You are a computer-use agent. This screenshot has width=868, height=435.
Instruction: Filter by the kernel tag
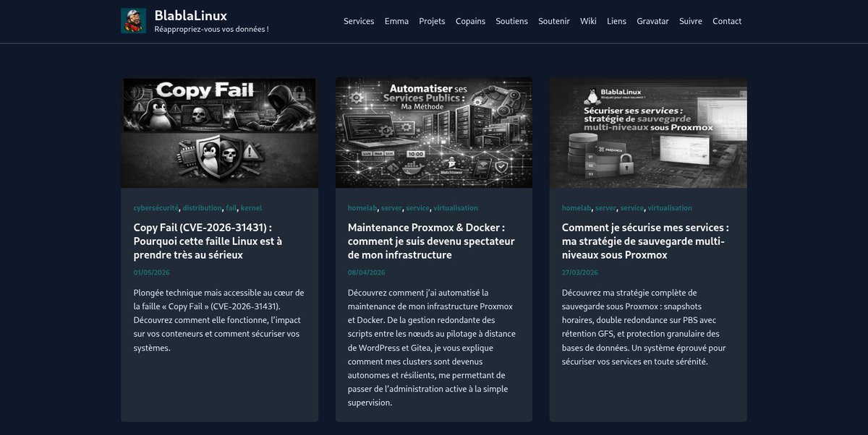(251, 208)
